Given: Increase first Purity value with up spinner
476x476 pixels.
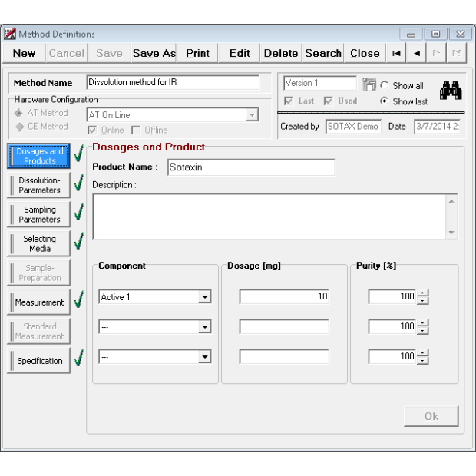Looking at the screenshot, I should click(423, 293).
